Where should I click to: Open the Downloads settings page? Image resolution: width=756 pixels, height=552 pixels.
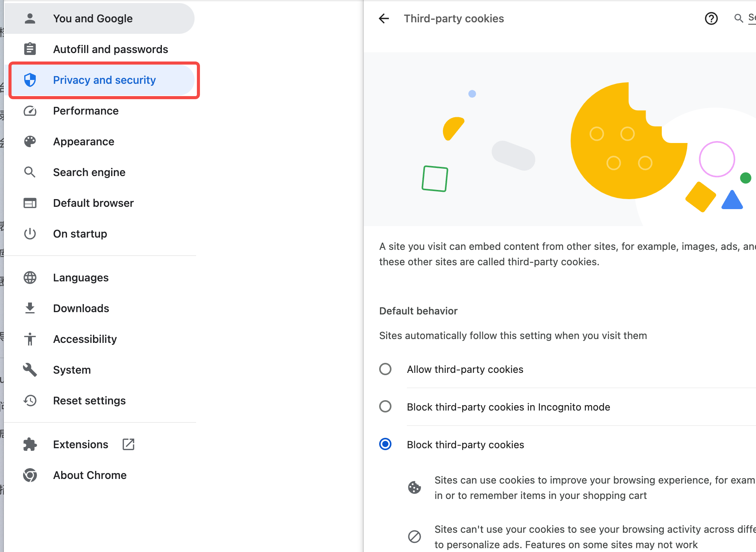point(81,308)
